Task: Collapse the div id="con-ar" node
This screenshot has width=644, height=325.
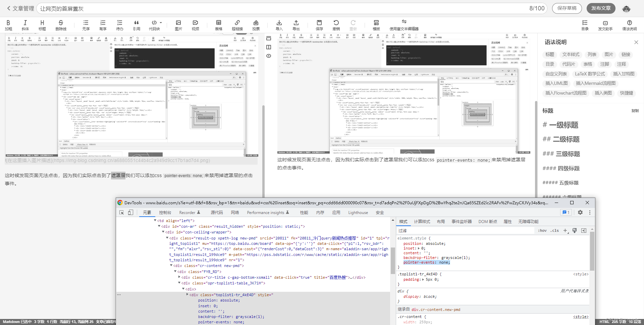Action: coord(159,226)
